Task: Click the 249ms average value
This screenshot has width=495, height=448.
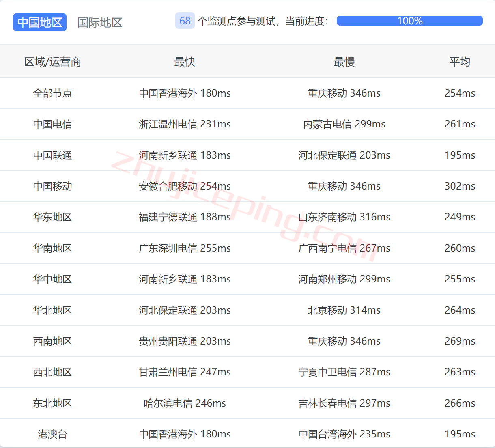Action: 460,217
